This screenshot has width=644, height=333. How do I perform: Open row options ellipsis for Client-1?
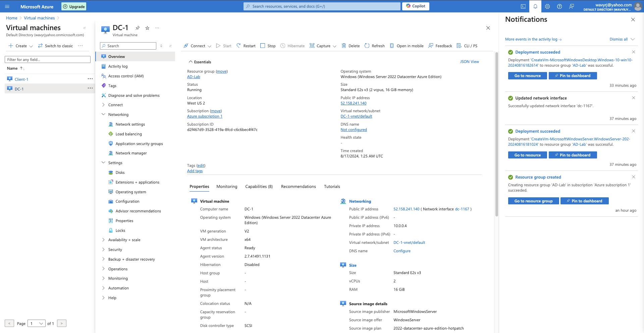90,79
